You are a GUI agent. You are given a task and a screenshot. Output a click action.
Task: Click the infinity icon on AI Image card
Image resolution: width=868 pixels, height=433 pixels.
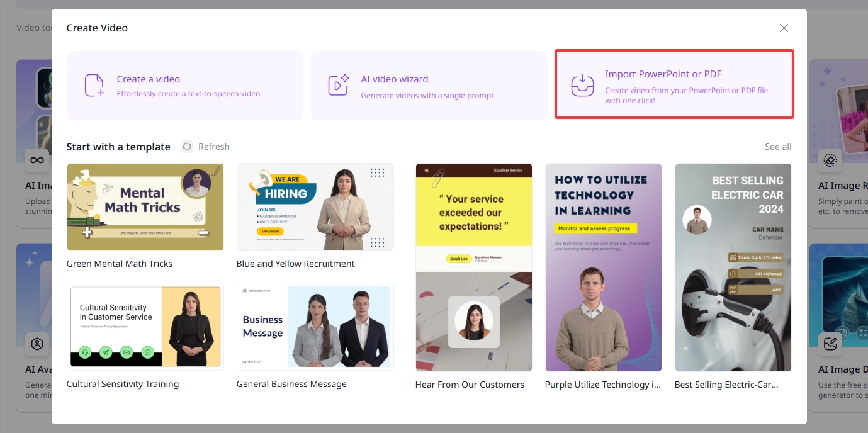(x=37, y=160)
